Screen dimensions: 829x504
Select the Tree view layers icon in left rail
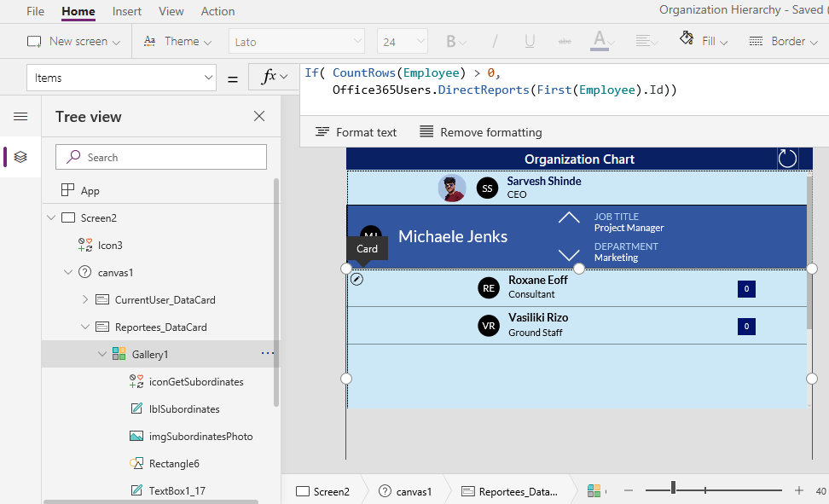[x=19, y=156]
